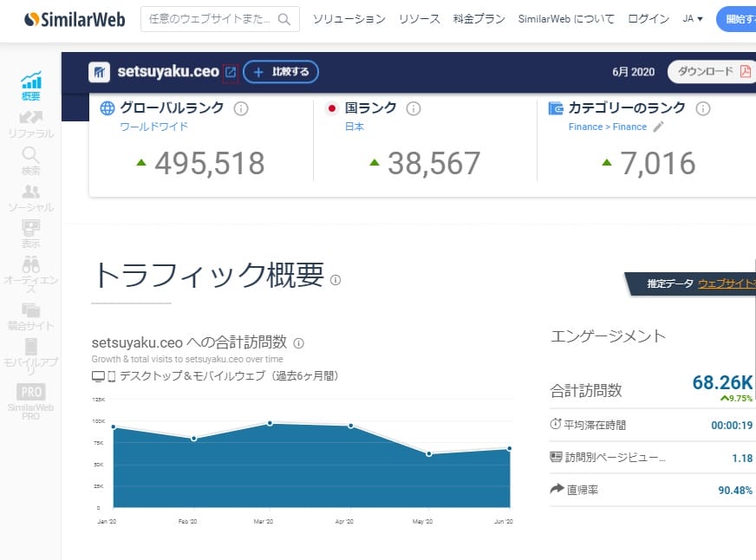Click the search magnifier icon

click(284, 19)
